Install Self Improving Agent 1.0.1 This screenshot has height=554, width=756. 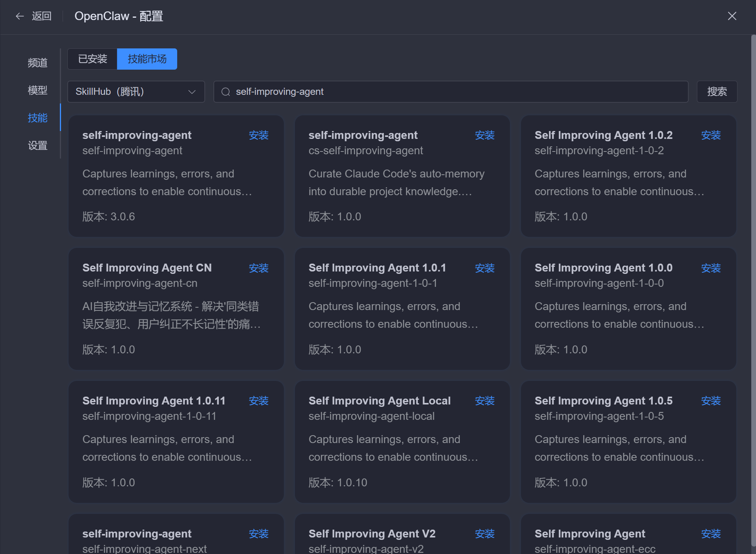(484, 268)
